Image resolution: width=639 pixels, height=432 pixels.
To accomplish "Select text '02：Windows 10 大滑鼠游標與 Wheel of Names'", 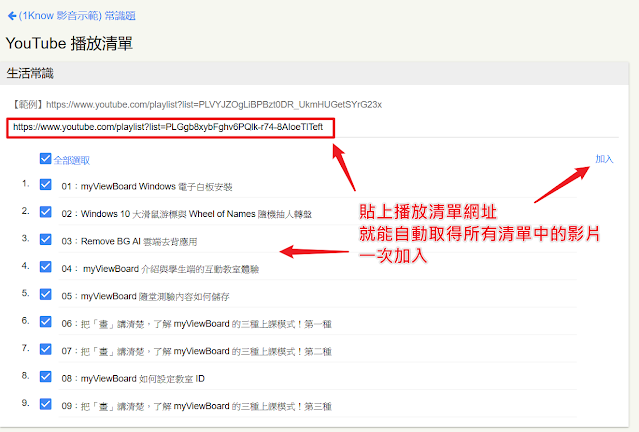I will click(x=187, y=214).
